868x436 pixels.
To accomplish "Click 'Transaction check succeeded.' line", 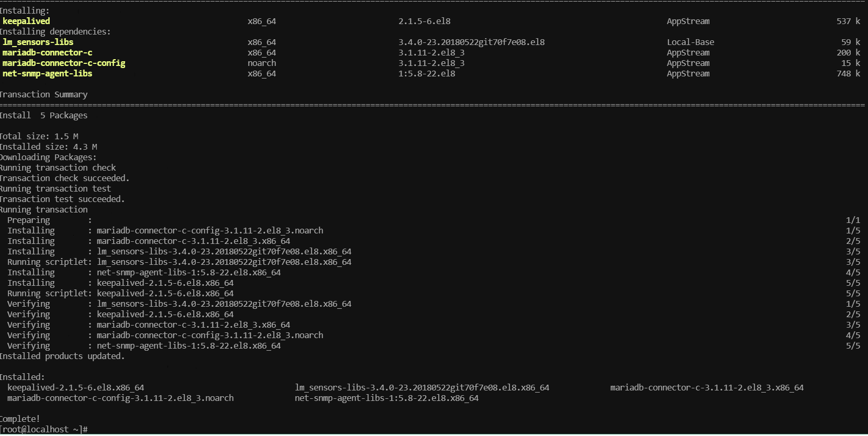I will (x=64, y=178).
